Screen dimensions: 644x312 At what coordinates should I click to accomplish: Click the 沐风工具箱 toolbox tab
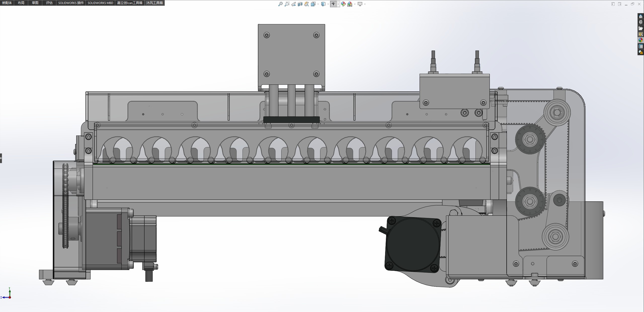[154, 3]
